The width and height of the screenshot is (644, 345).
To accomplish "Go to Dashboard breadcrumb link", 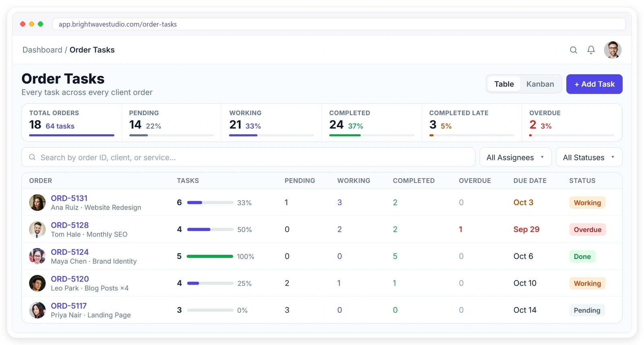I will pos(42,50).
